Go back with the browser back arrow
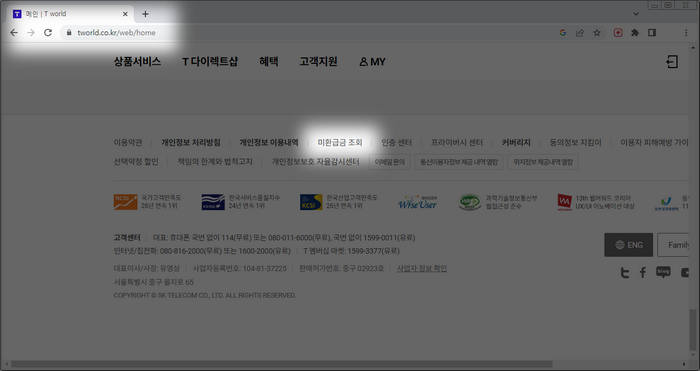This screenshot has height=371, width=700. 14,33
